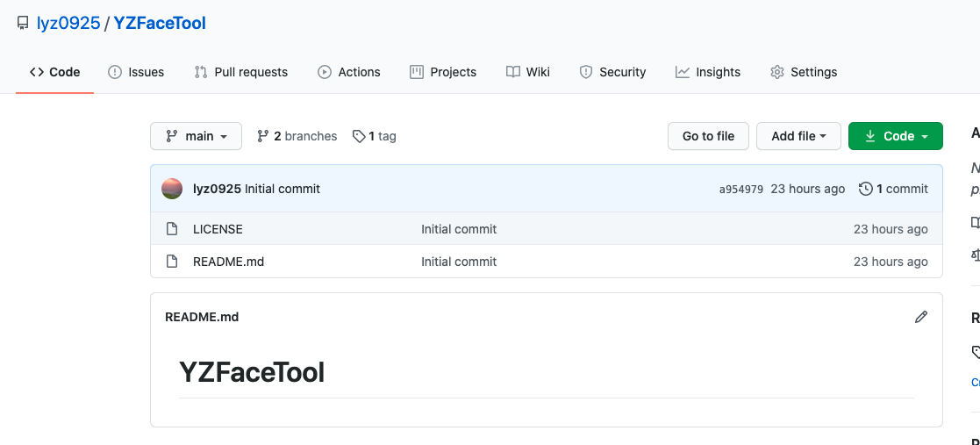Click the repository icon beside lyz0925
Viewport: 980px width, 445px height.
click(x=23, y=24)
